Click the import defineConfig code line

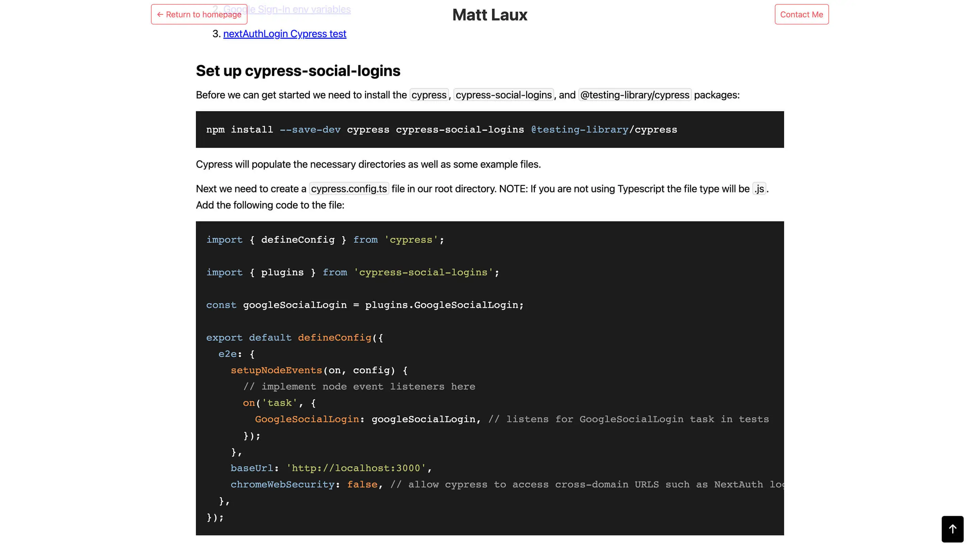(325, 240)
